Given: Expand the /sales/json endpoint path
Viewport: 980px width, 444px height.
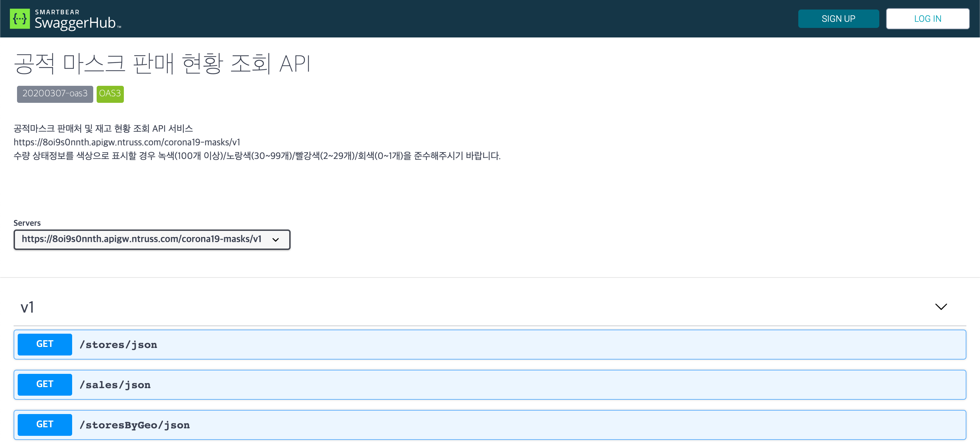Looking at the screenshot, I should click(x=115, y=385).
